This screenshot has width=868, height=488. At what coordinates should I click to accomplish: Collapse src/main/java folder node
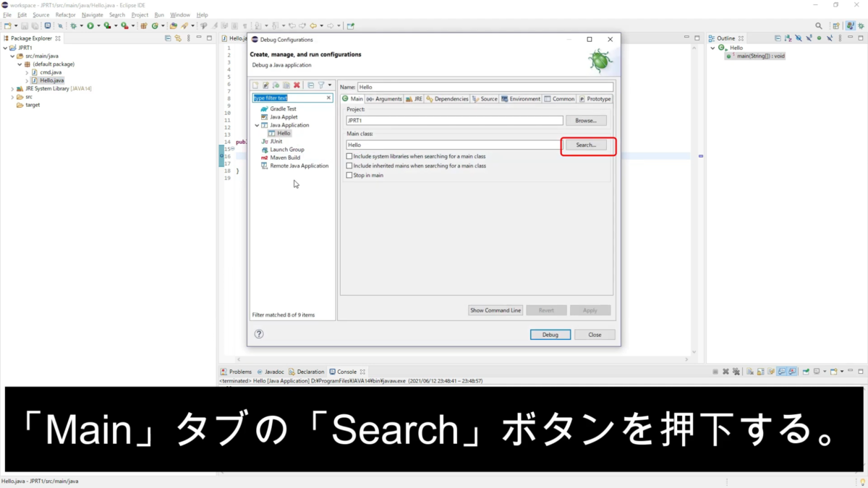(x=12, y=56)
